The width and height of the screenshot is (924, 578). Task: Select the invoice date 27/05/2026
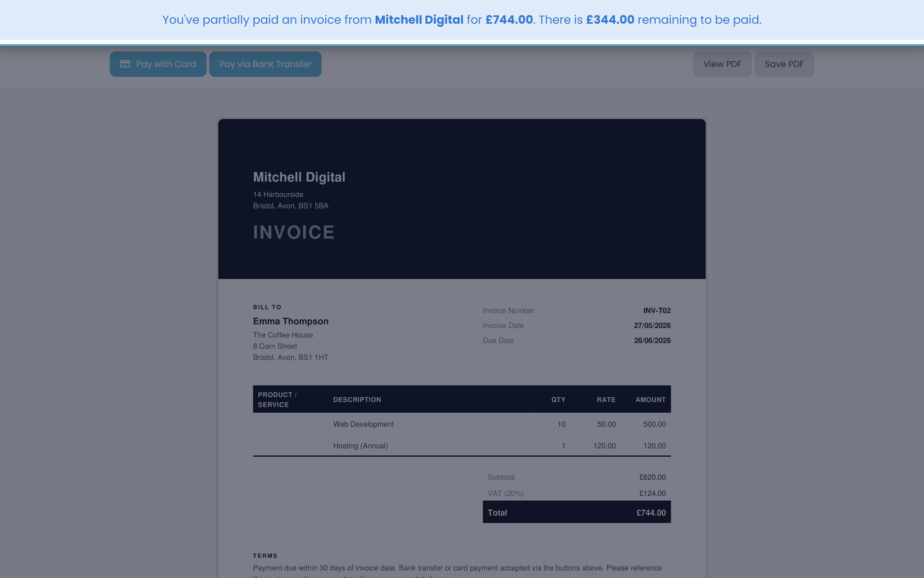[652, 326]
